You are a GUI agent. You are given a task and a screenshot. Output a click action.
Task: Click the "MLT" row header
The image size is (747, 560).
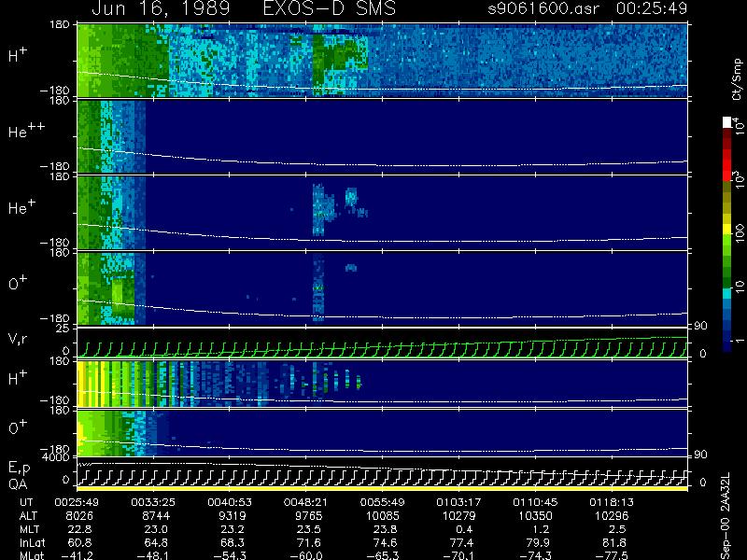tap(29, 529)
